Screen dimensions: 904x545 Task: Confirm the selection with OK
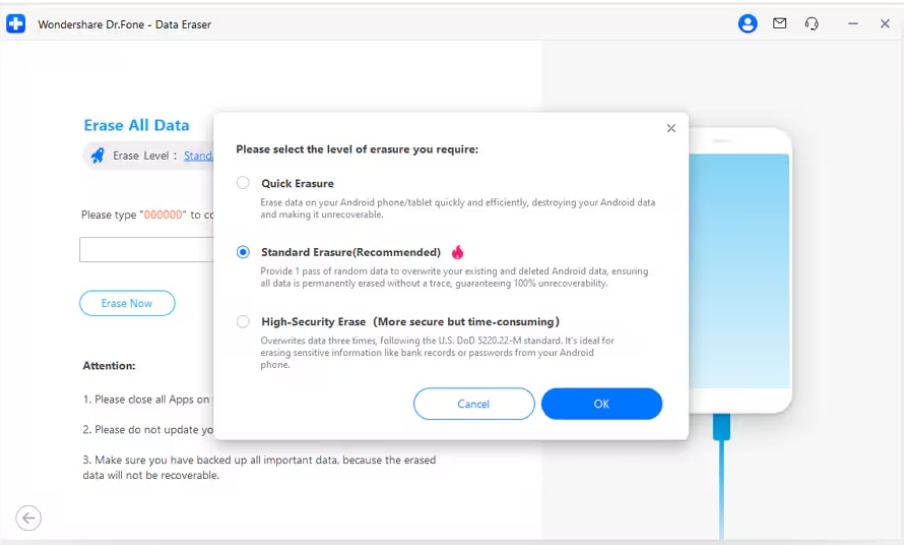point(601,404)
